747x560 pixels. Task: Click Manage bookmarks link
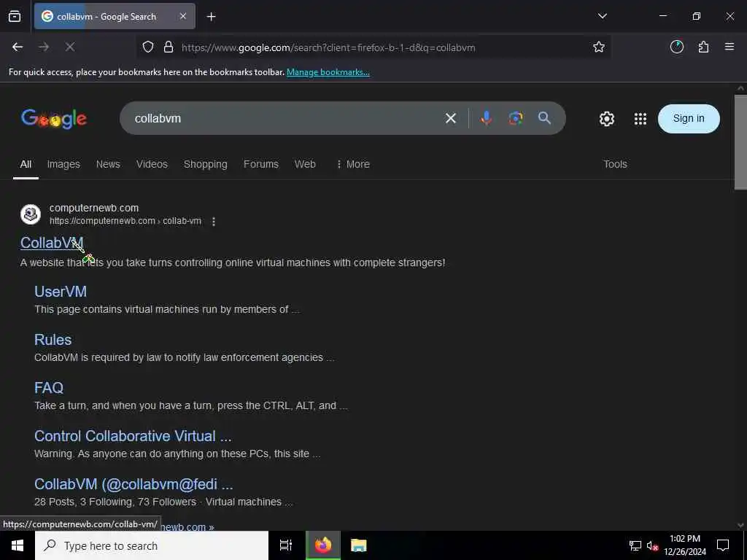click(328, 72)
